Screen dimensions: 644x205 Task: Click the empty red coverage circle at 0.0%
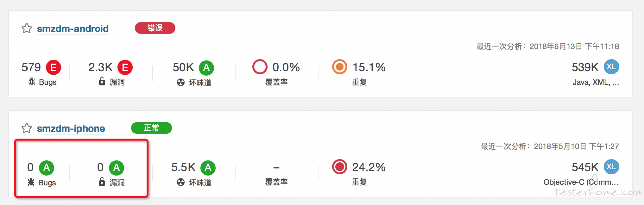[x=260, y=67]
